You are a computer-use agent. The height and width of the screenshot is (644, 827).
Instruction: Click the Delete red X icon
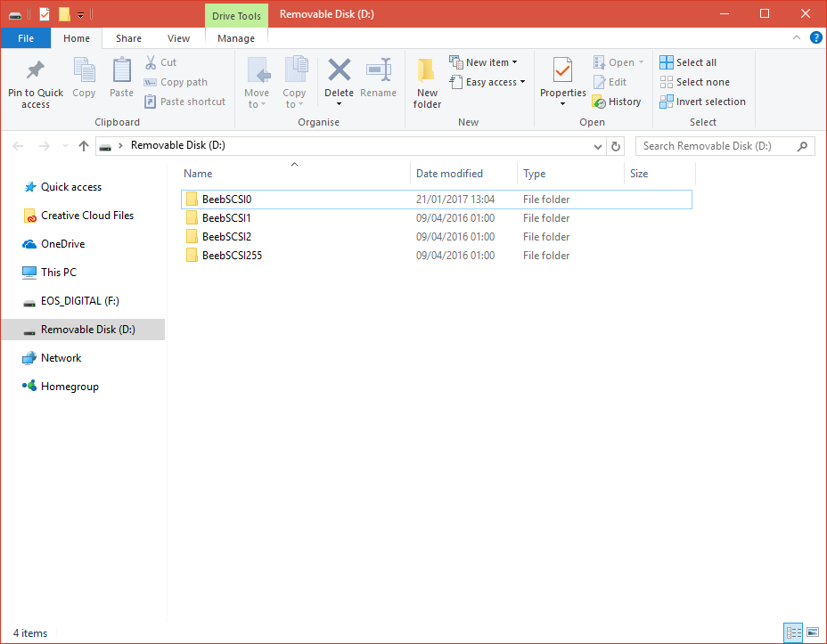pos(340,70)
